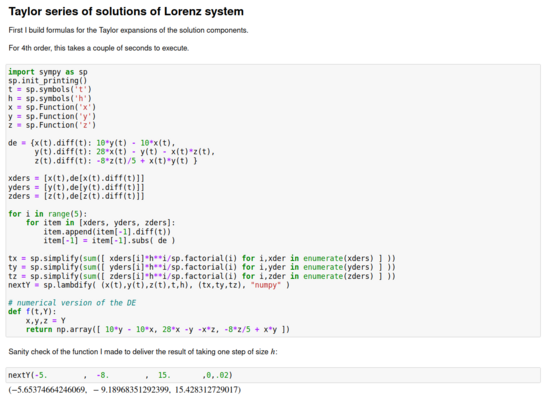Click the nextY = sp.lambdify line
This screenshot has height=400, width=546.
(149, 285)
